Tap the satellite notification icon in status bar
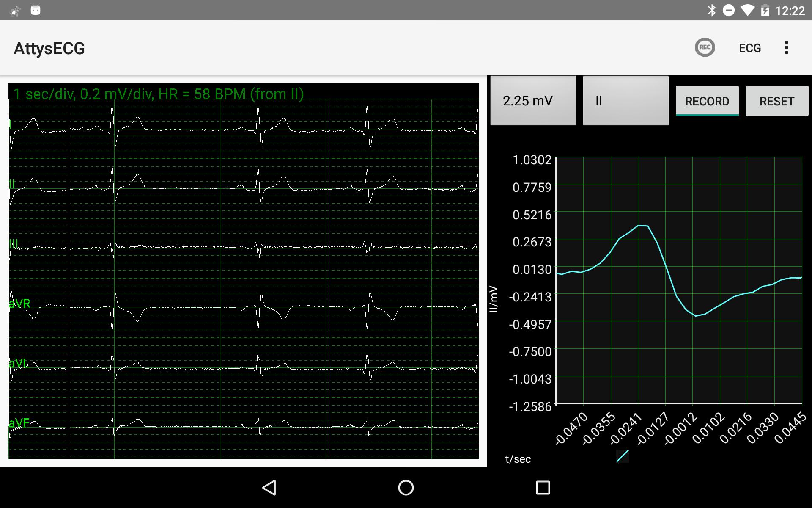Screen dimensions: 812x508 [x=16, y=11]
